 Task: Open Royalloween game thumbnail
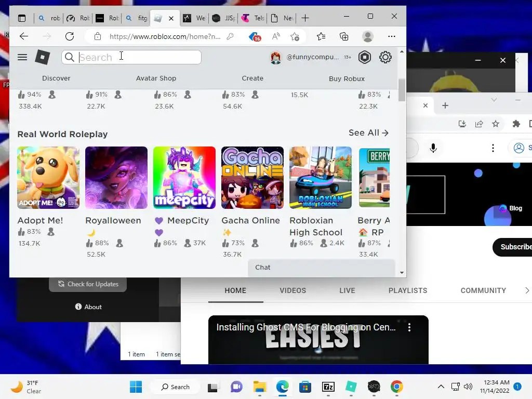coord(116,178)
